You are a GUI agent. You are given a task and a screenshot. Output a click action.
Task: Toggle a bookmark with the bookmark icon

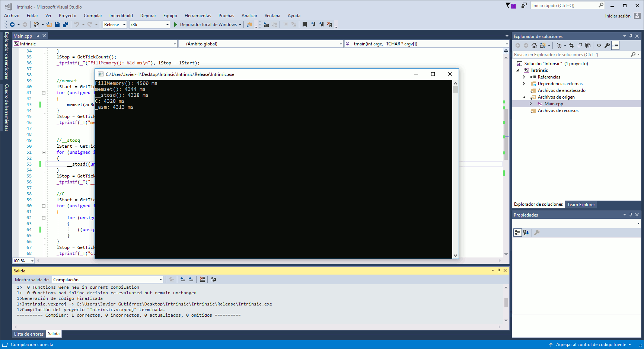click(305, 24)
